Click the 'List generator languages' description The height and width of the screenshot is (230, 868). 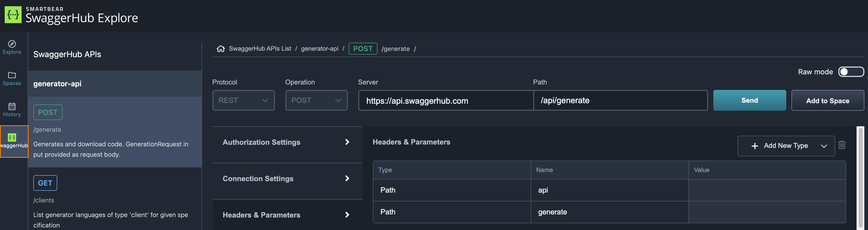pyautogui.click(x=111, y=220)
